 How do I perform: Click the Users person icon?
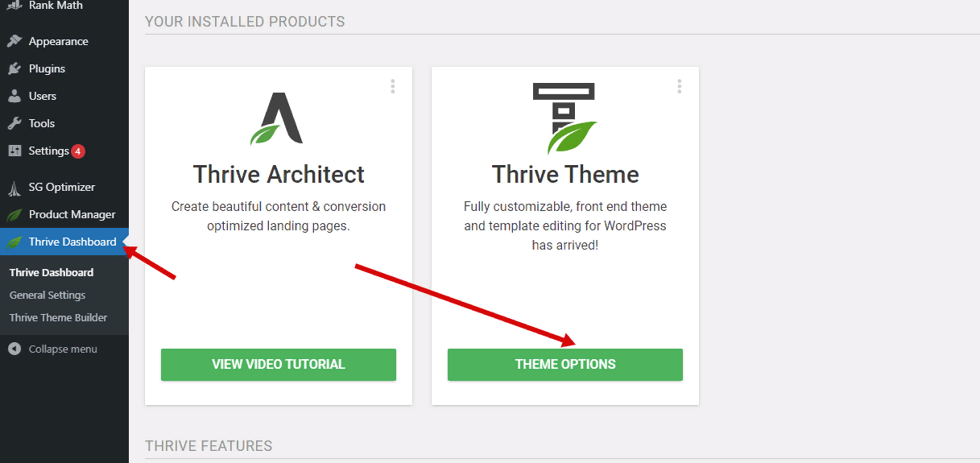[14, 96]
